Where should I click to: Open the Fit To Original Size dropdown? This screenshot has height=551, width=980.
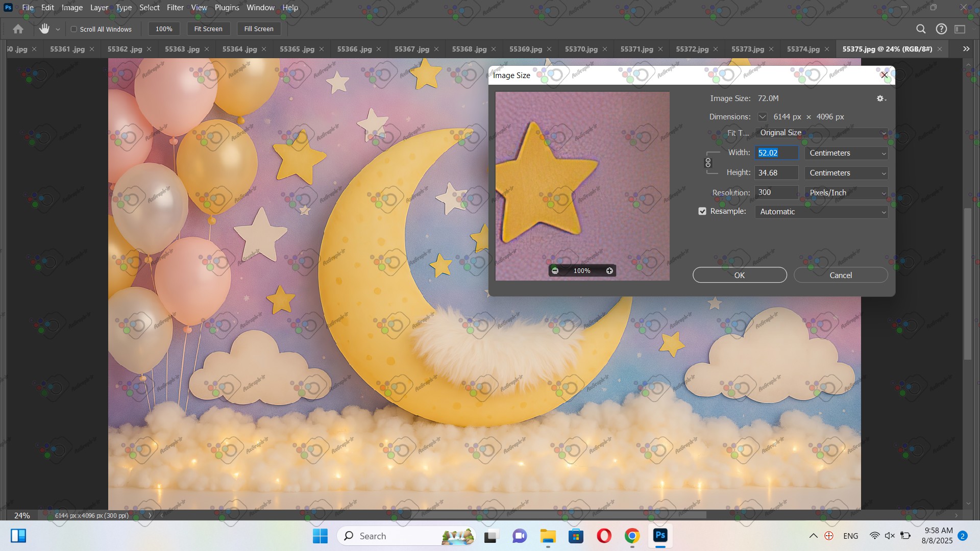point(821,133)
